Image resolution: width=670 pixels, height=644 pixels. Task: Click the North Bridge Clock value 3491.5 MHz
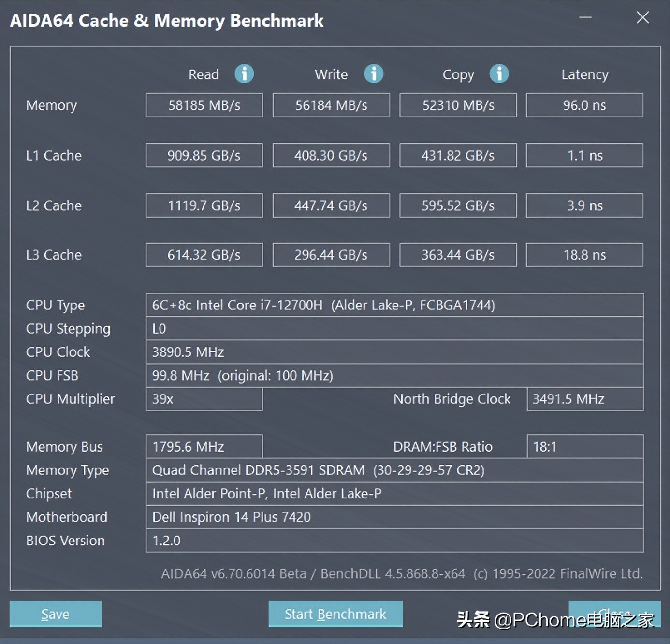click(x=585, y=399)
